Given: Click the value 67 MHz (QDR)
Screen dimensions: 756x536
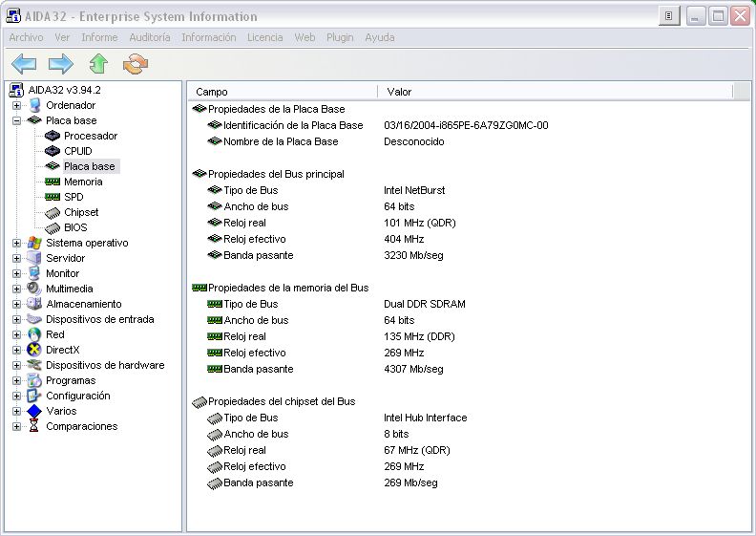Looking at the screenshot, I should (x=416, y=451).
